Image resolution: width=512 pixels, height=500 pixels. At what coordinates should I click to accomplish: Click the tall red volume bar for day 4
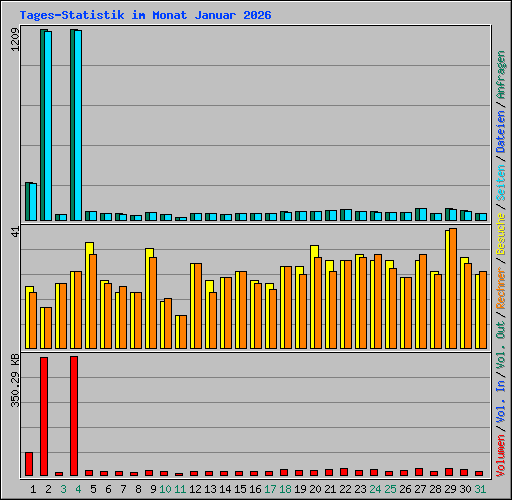pos(74,416)
